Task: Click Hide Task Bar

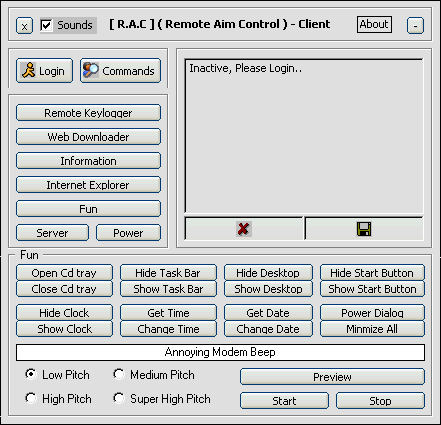Action: coord(168,273)
